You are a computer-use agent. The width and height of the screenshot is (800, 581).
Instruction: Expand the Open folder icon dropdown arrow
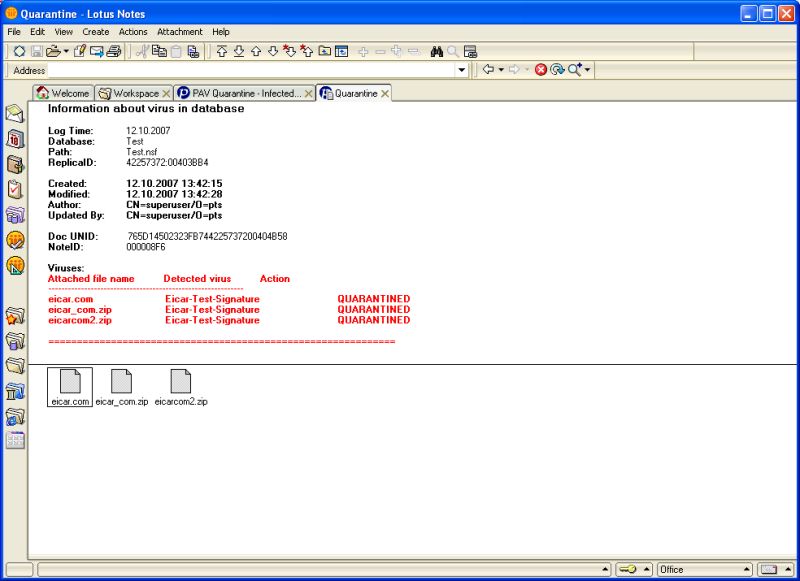[x=66, y=52]
